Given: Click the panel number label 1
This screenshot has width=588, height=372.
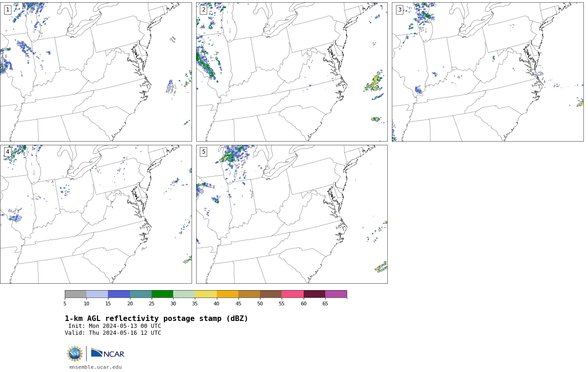Looking at the screenshot, I should click(x=7, y=10).
